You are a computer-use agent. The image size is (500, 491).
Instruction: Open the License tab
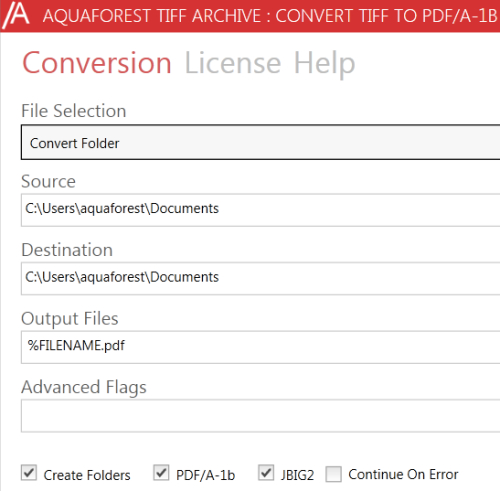(233, 63)
